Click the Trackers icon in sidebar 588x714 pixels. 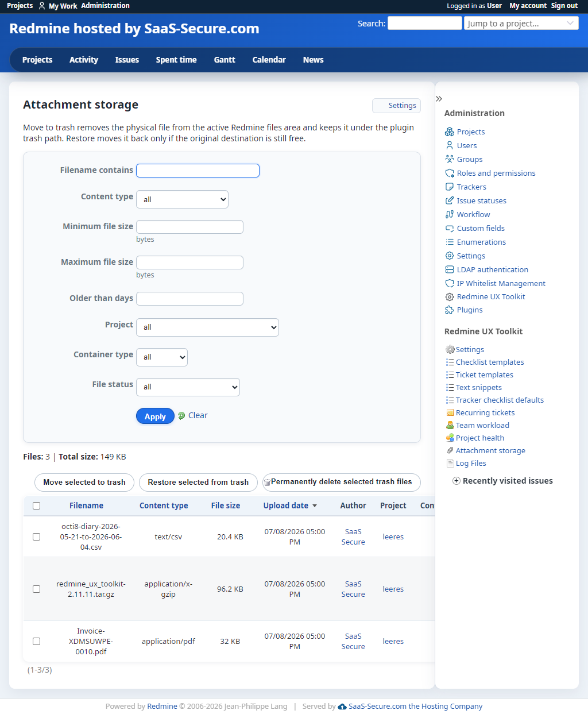click(450, 187)
